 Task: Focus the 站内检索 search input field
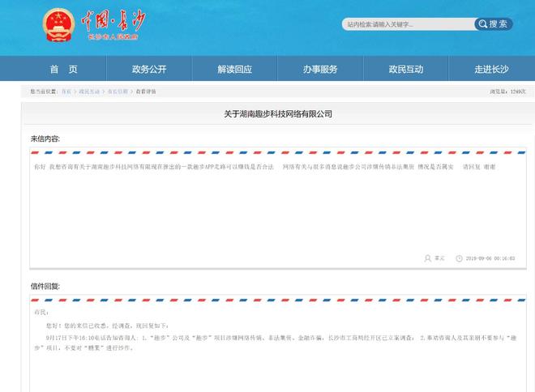[407, 24]
